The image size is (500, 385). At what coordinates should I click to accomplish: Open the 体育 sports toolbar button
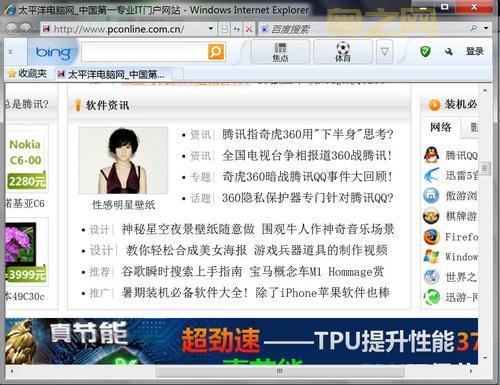pos(343,52)
